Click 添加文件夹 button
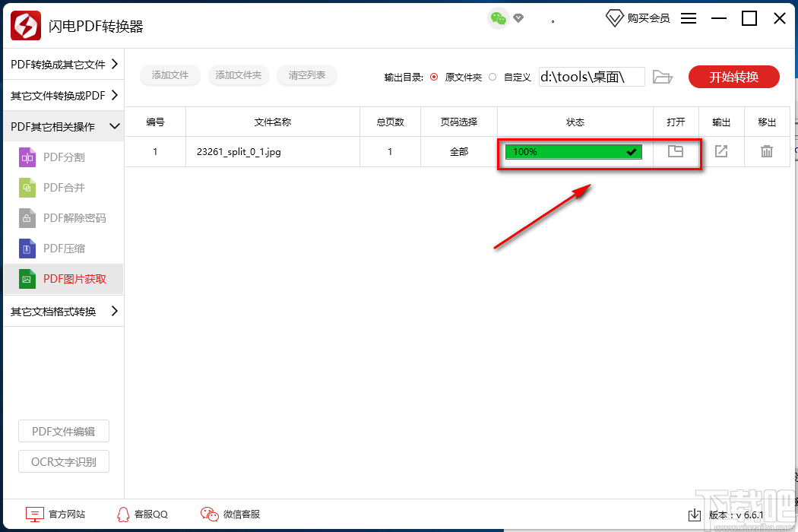This screenshot has height=532, width=798. coord(238,74)
